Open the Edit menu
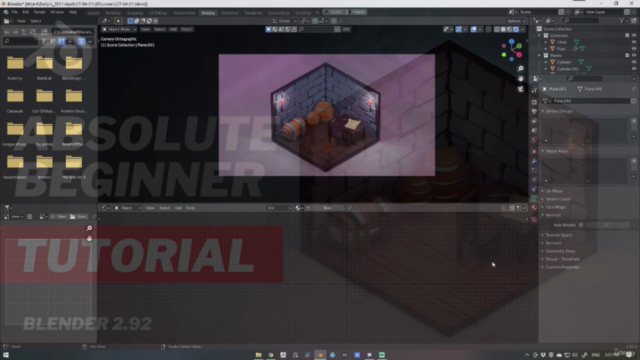This screenshot has height=360, width=640. click(25, 12)
